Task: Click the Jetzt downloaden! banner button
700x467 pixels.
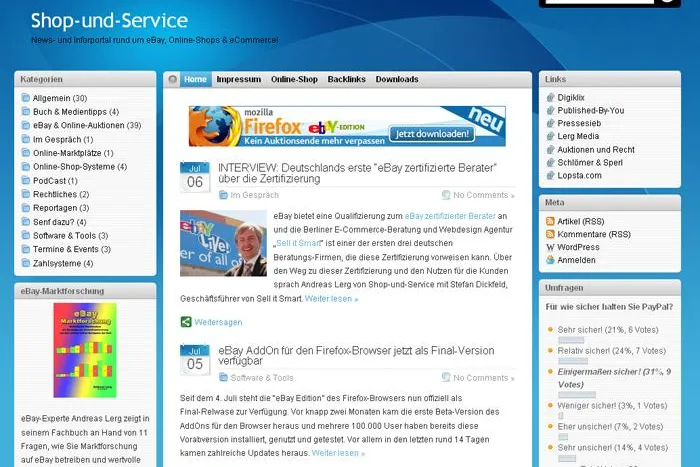Action: click(x=432, y=133)
